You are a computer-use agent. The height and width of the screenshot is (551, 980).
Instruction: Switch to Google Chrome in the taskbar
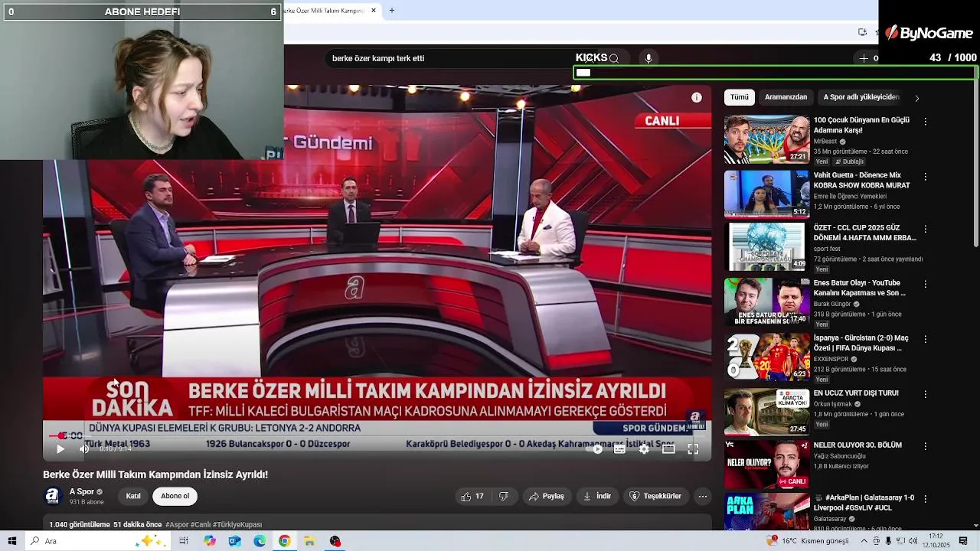pos(284,541)
